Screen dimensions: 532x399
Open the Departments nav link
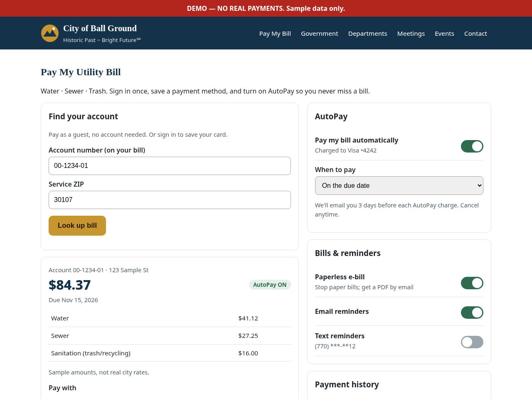(368, 33)
